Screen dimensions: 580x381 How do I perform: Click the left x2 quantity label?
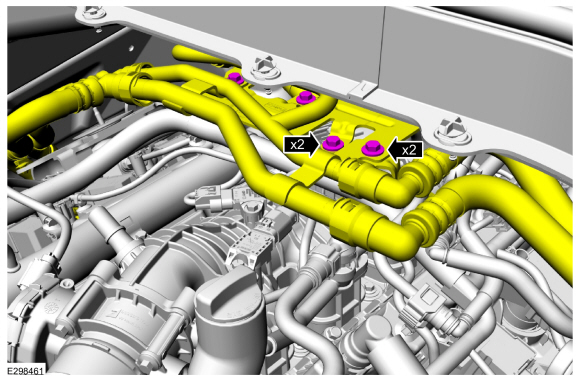[298, 144]
